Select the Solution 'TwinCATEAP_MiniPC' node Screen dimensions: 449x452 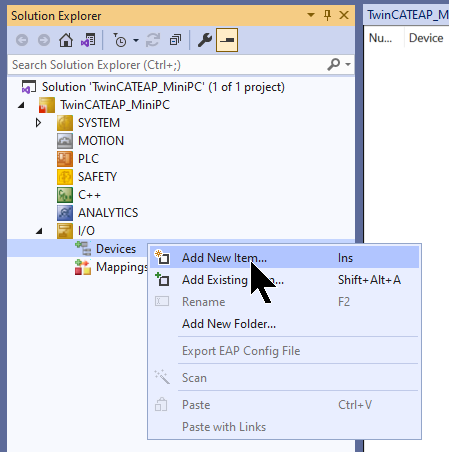(163, 87)
